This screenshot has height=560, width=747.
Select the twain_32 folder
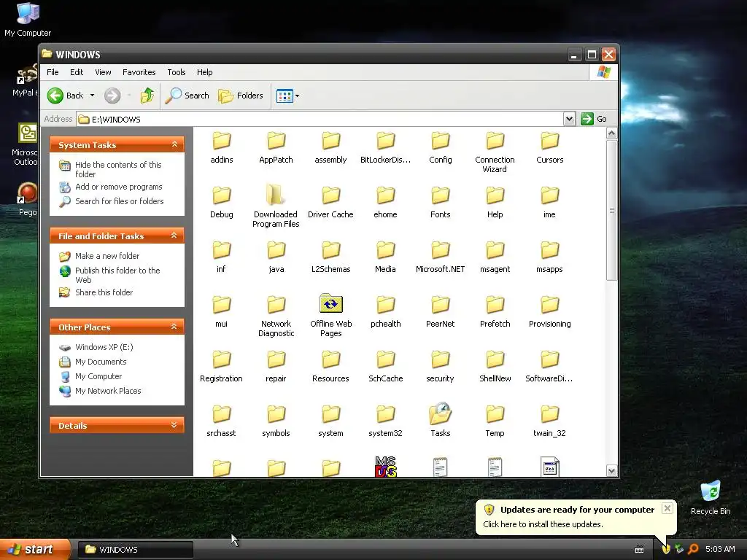click(550, 421)
